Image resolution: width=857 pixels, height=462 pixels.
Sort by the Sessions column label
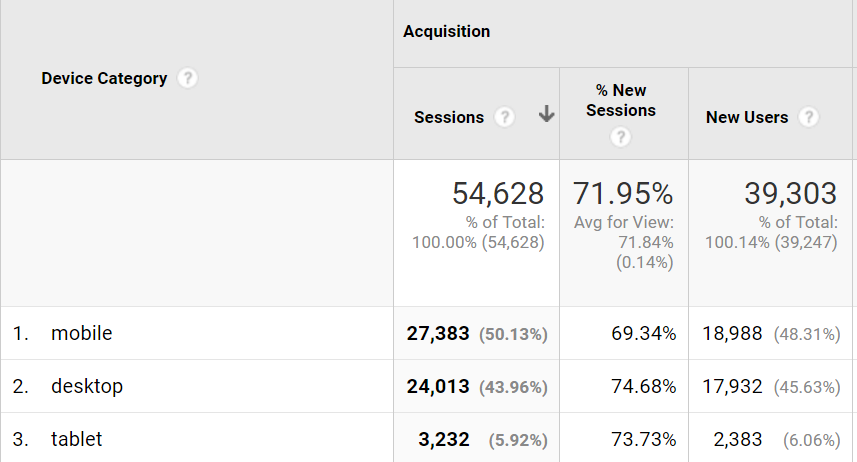click(x=449, y=117)
